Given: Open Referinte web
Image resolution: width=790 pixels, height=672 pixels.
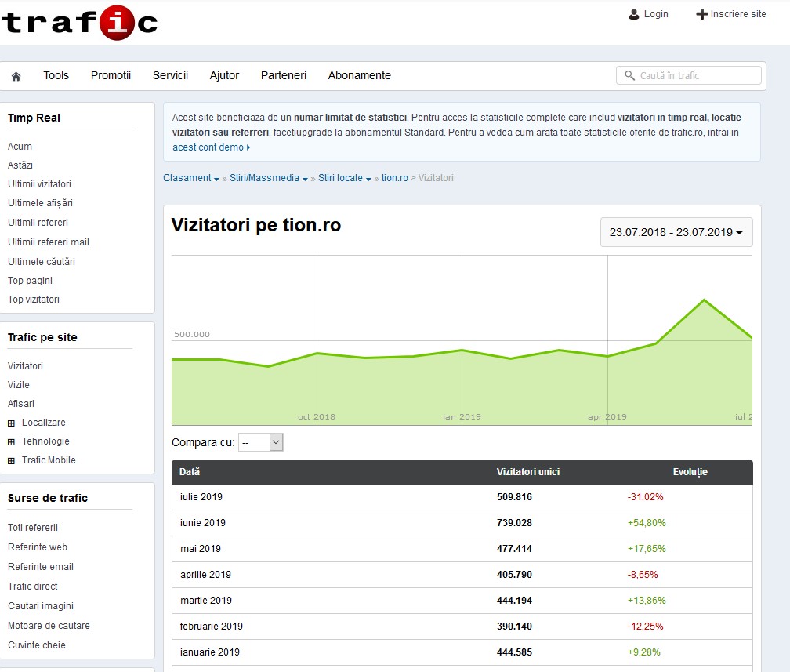Looking at the screenshot, I should click(x=38, y=547).
